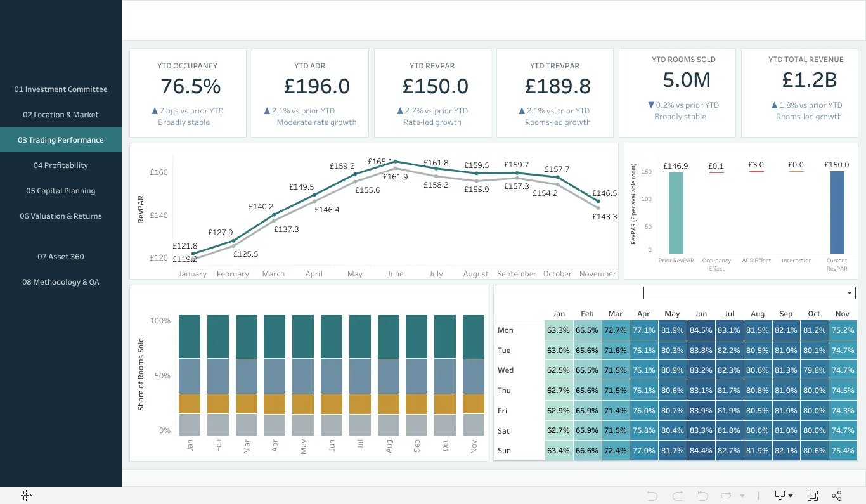Click heatmap cell Wed Oct 79.8%
Screen dimensions: 866x504
[x=814, y=370]
